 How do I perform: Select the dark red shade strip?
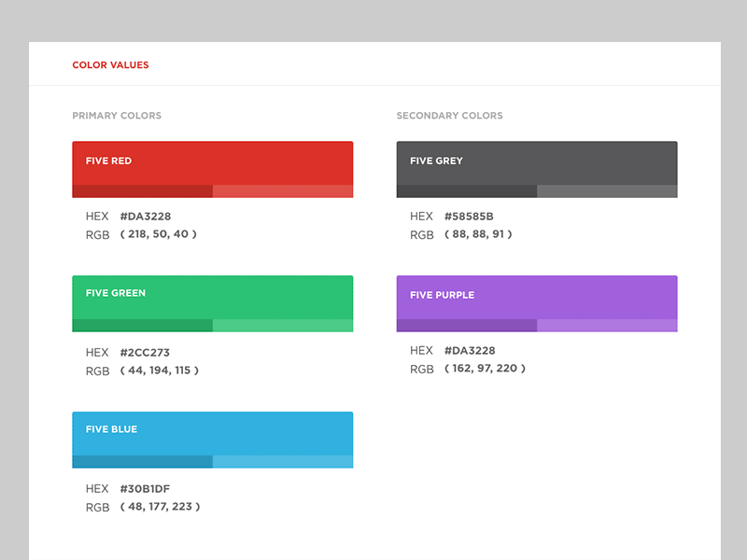[143, 191]
